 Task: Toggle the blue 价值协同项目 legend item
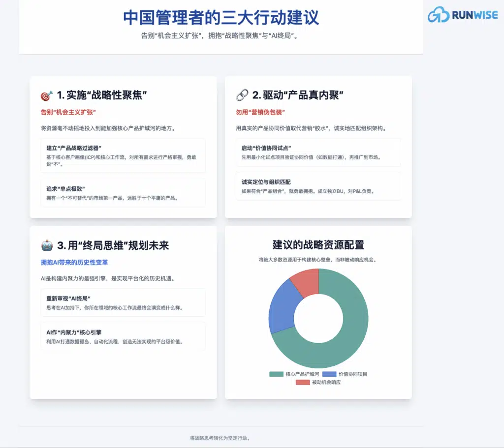point(345,374)
